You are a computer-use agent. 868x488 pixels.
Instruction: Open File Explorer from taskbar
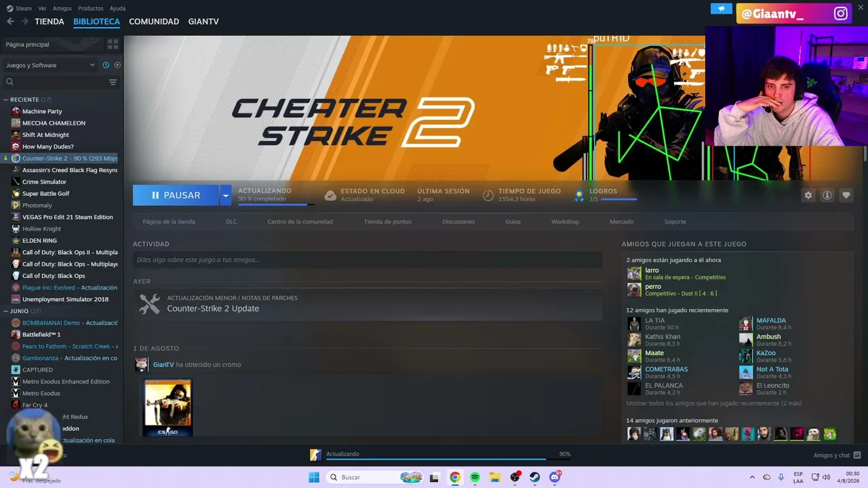point(495,477)
